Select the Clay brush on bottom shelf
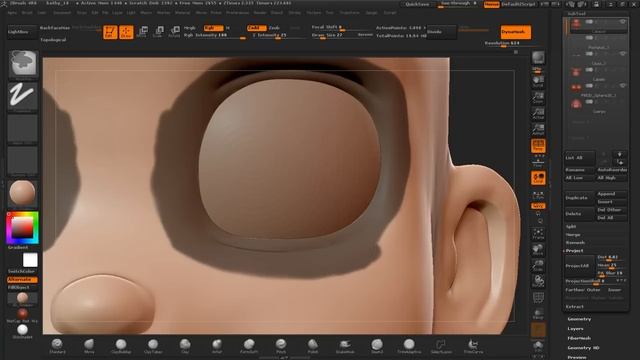This screenshot has width=640, height=360. pos(185,346)
